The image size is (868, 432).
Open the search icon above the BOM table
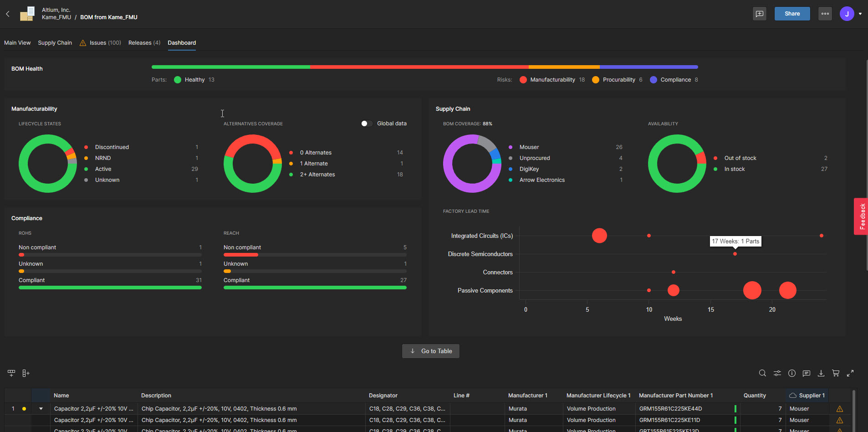762,373
